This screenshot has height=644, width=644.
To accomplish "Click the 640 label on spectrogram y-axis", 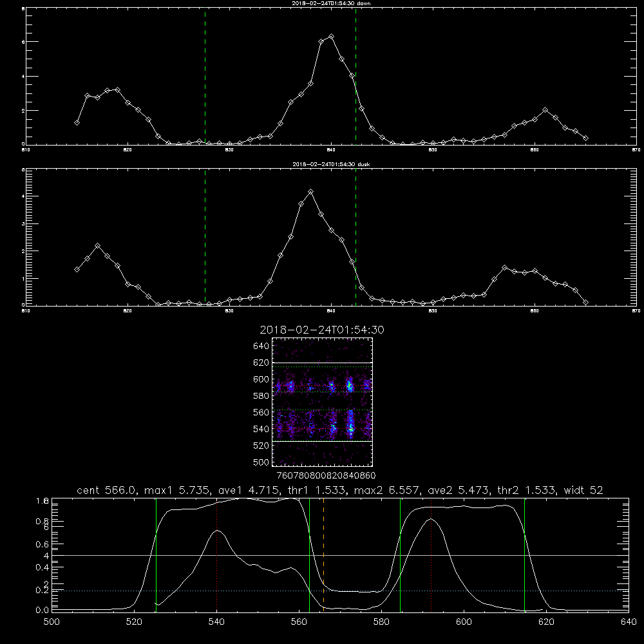I will [261, 346].
